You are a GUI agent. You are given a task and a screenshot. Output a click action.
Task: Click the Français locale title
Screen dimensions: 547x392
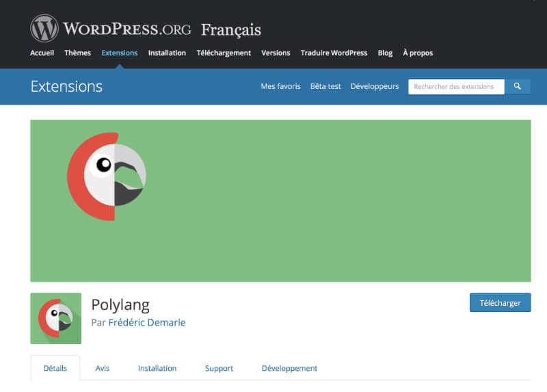tap(231, 30)
